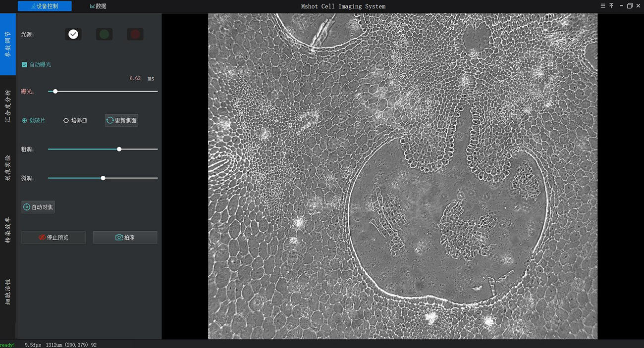Disable the 自动曝光 auto-exposure checkbox
Image resolution: width=644 pixels, height=348 pixels.
[x=24, y=64]
